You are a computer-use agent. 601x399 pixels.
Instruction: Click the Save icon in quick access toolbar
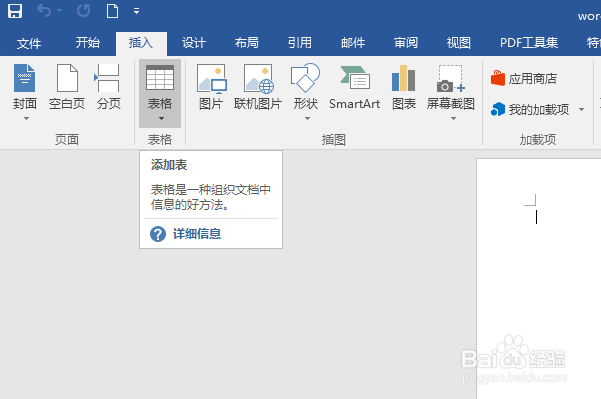(x=15, y=11)
